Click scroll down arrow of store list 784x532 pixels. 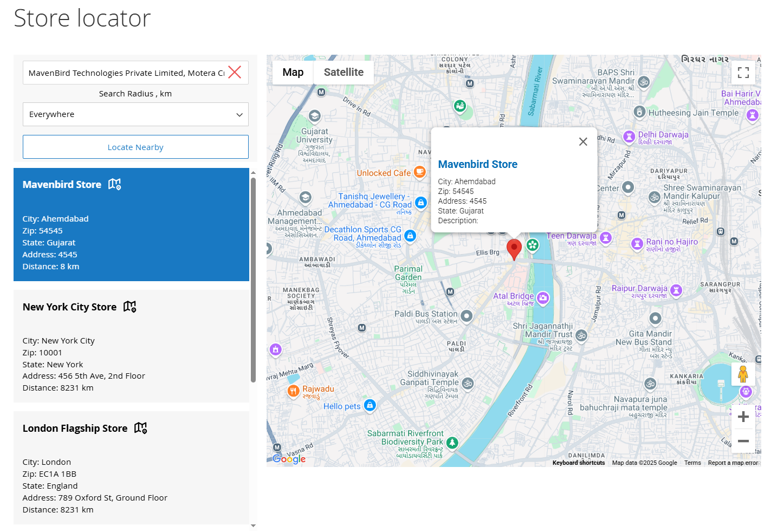[253, 525]
